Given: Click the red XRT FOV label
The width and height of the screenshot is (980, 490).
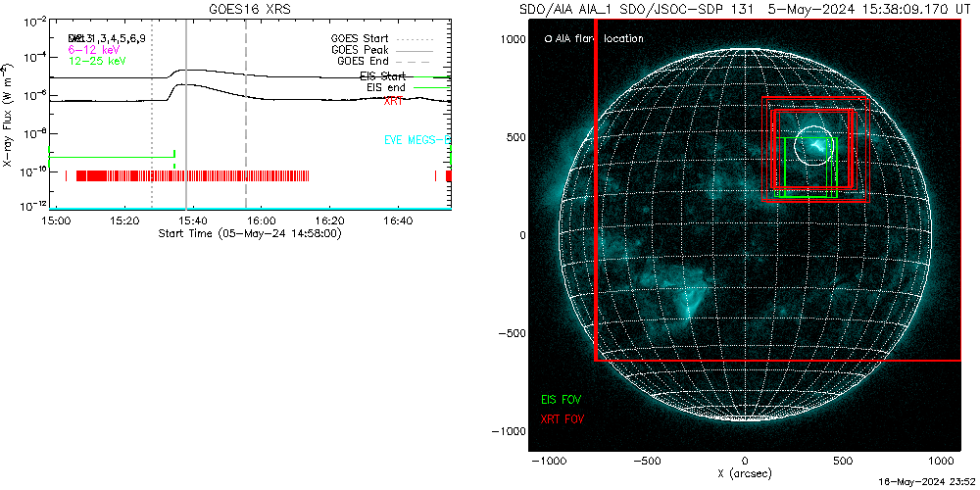Looking at the screenshot, I should coord(563,417).
